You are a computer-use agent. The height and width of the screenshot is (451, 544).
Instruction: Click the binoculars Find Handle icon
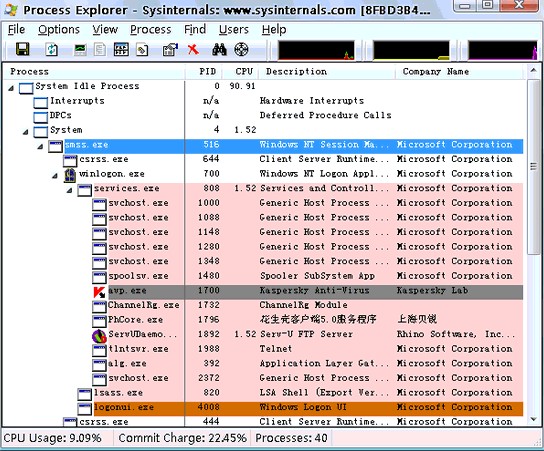point(219,49)
